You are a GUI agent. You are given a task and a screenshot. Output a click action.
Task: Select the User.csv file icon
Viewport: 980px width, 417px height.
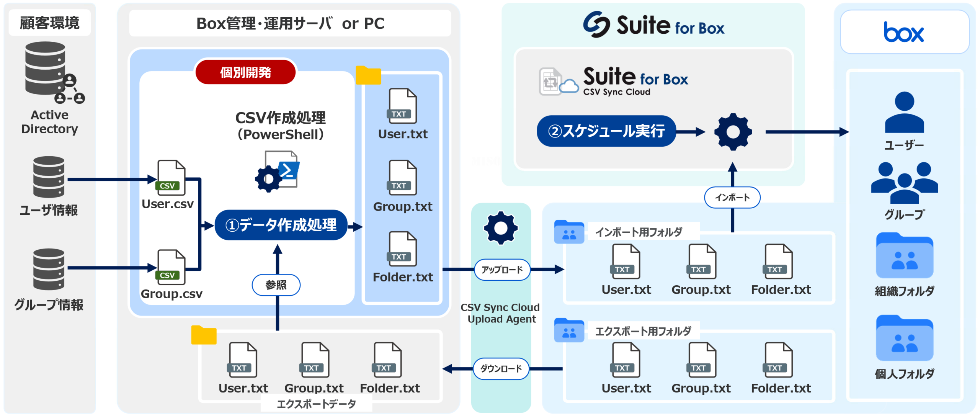[x=171, y=178]
